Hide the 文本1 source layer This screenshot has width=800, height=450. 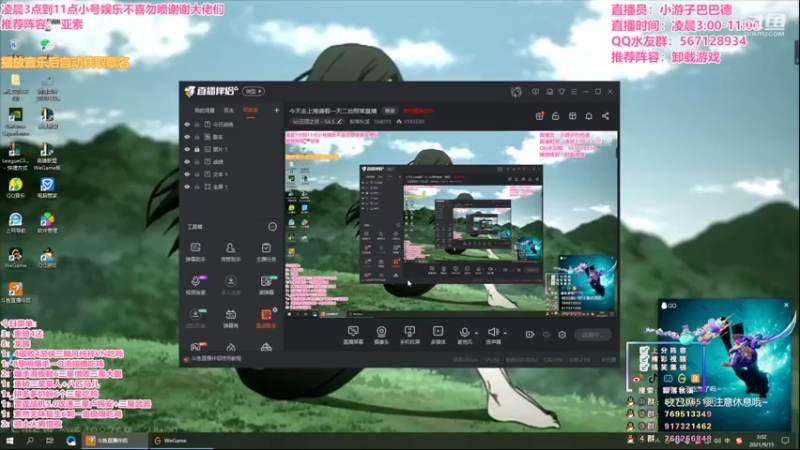point(187,174)
